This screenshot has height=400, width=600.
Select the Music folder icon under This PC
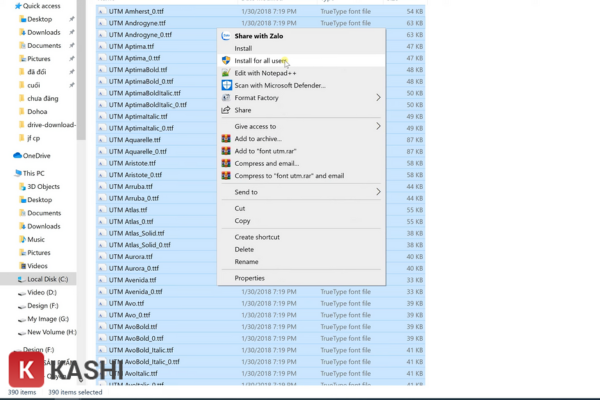[x=19, y=239]
